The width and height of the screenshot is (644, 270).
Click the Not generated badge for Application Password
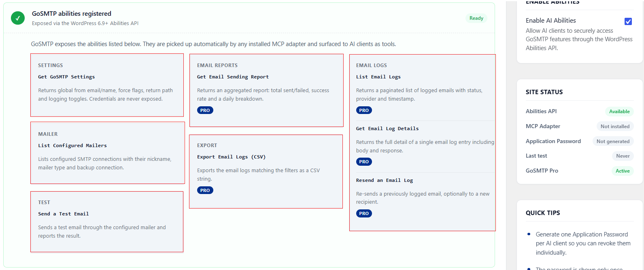[613, 141]
